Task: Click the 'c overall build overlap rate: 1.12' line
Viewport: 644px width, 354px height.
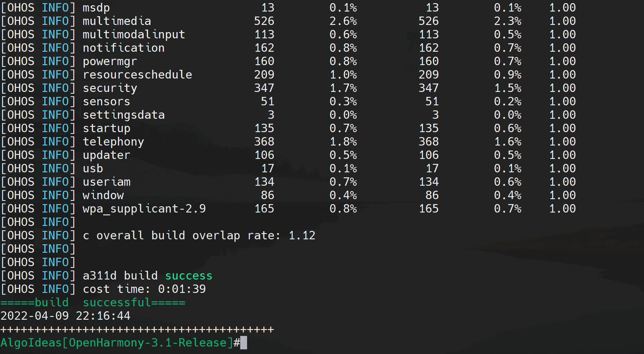Action: click(199, 236)
